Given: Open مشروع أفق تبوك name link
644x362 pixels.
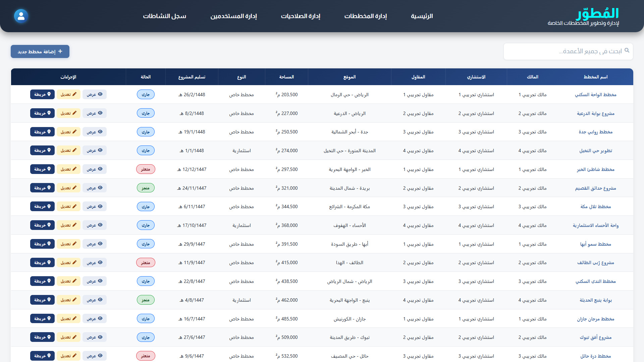Looking at the screenshot, I should click(x=596, y=337).
